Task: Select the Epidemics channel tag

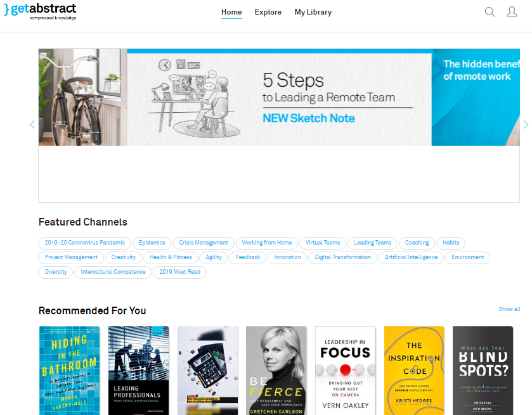Action: 152,243
